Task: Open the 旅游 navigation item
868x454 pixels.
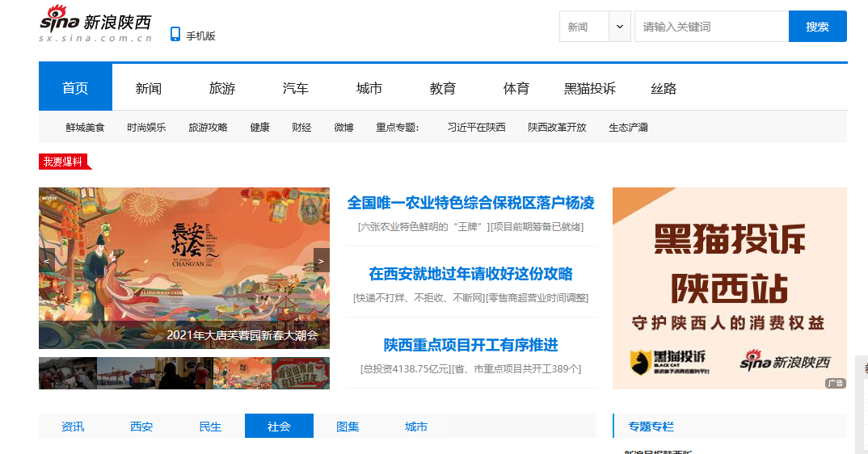Action: pos(222,88)
